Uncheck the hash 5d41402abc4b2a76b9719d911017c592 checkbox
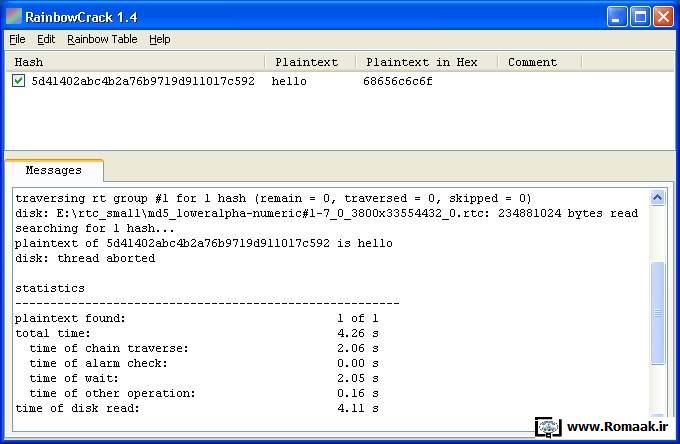Viewport: 680px width, 444px height. click(18, 81)
